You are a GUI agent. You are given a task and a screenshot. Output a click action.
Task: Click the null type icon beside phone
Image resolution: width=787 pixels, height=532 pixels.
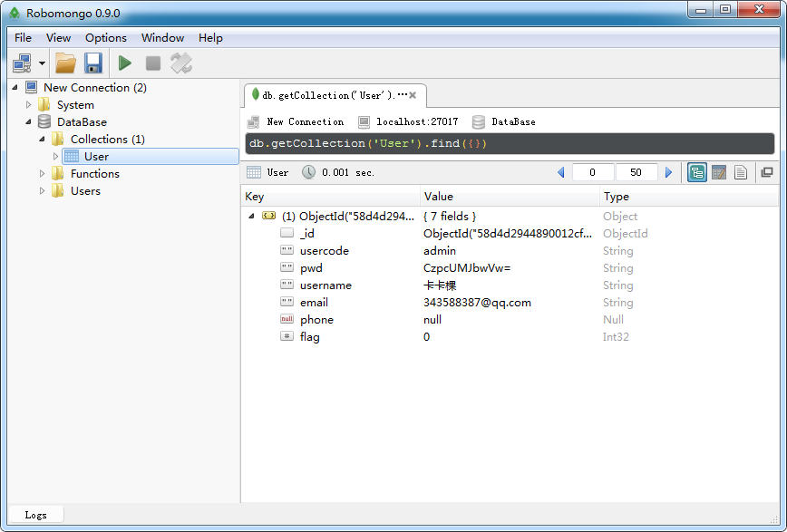(x=287, y=319)
